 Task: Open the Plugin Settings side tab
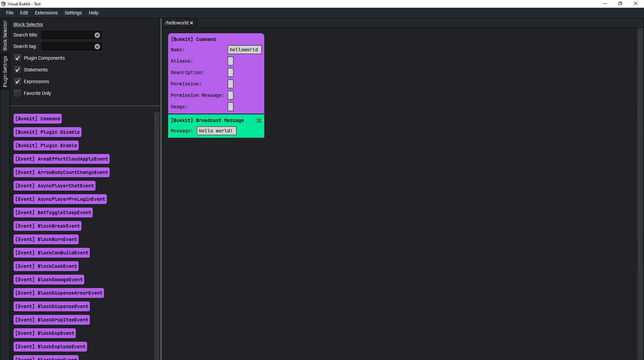point(5,72)
